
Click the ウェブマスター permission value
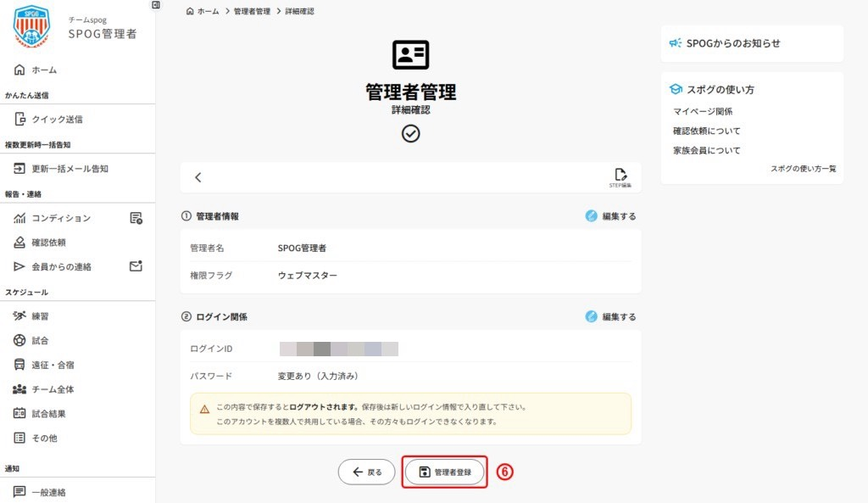pyautogui.click(x=307, y=276)
